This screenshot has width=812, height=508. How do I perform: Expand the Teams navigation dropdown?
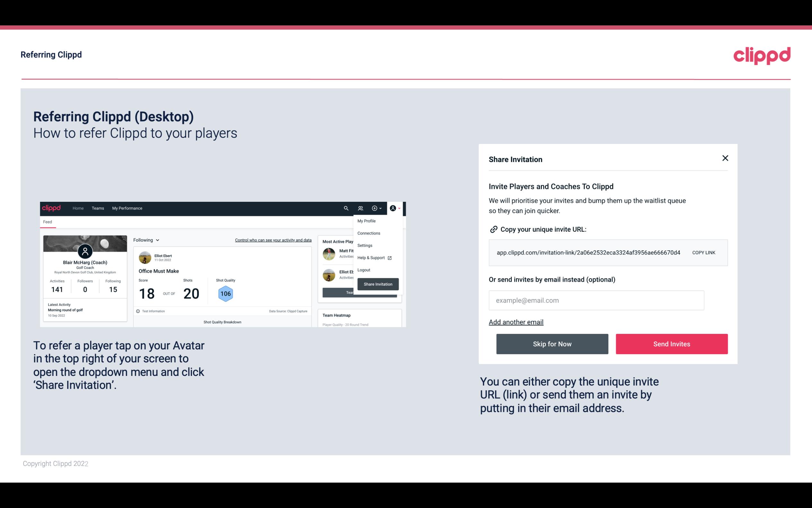point(97,208)
